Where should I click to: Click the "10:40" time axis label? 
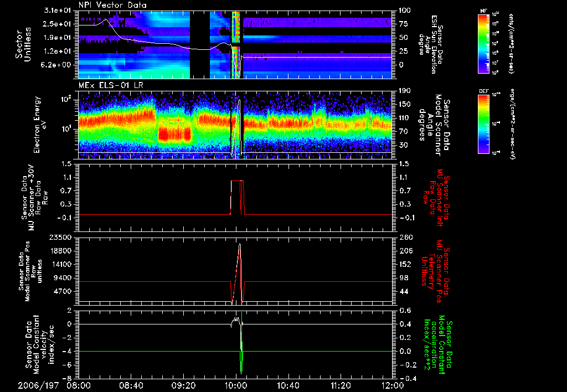(288, 386)
